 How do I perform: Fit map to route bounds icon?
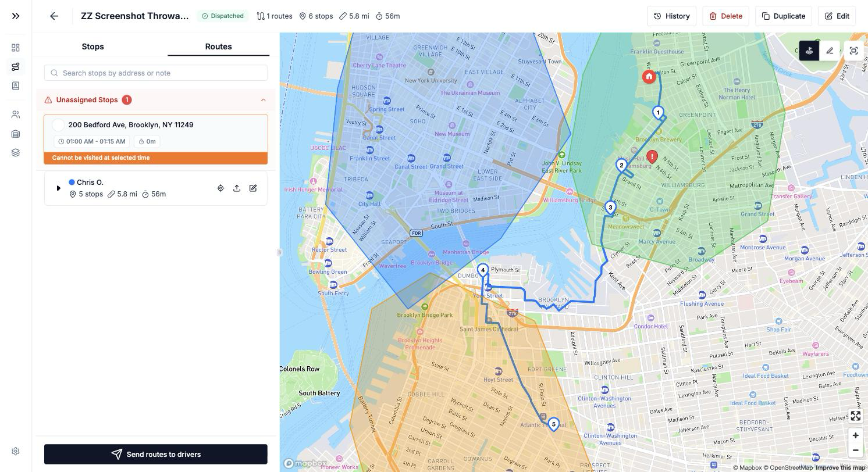point(853,51)
